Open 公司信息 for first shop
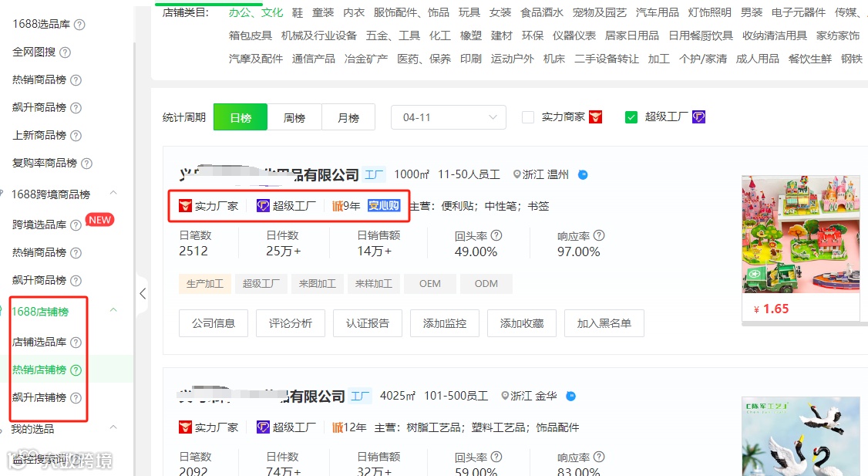Screen dimensions: 868x476 coord(213,323)
